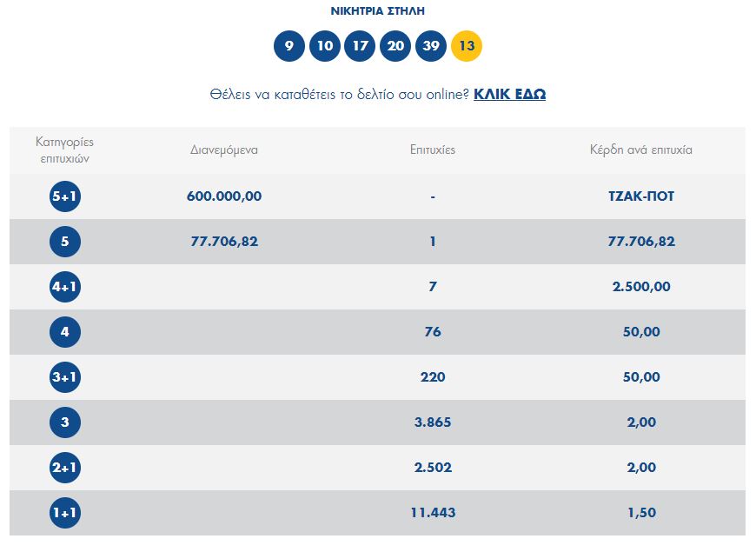The width and height of the screenshot is (756, 552).
Task: Click the 50,00 winnings in the 3+1 row
Action: (x=641, y=377)
